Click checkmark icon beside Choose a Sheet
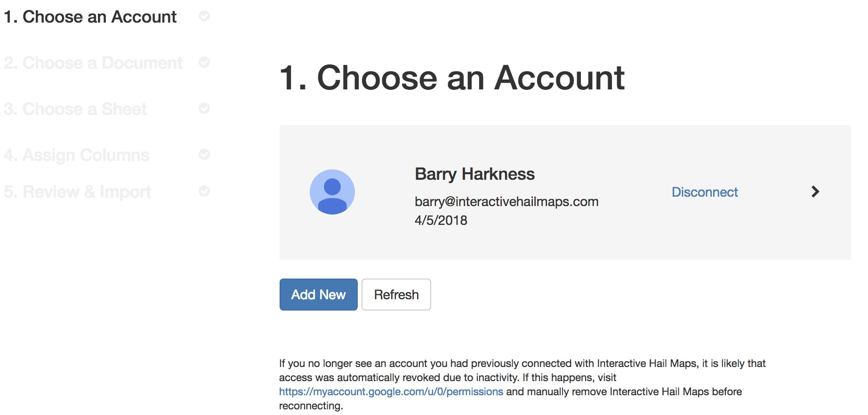868x415 pixels. [204, 108]
